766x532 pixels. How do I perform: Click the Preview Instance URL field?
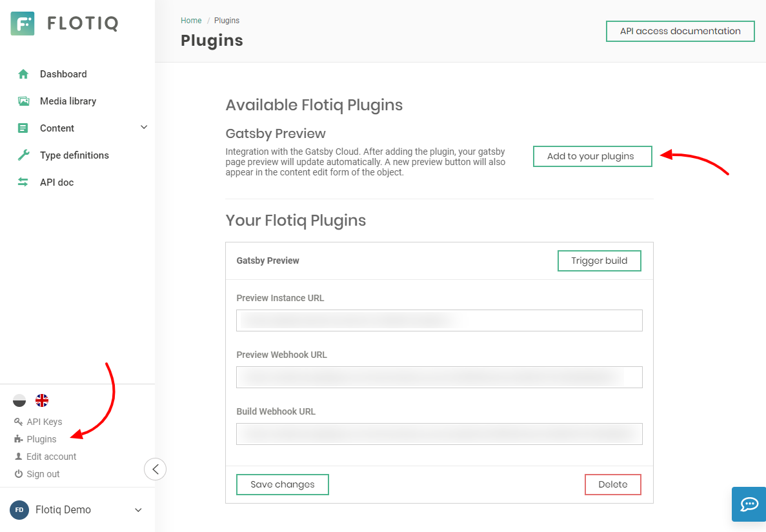pyautogui.click(x=439, y=320)
